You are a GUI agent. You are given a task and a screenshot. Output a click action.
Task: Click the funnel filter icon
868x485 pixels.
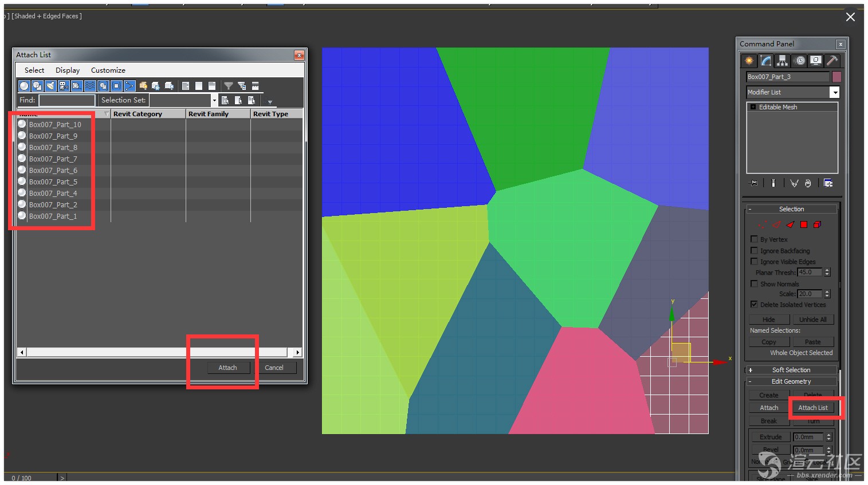tap(229, 86)
